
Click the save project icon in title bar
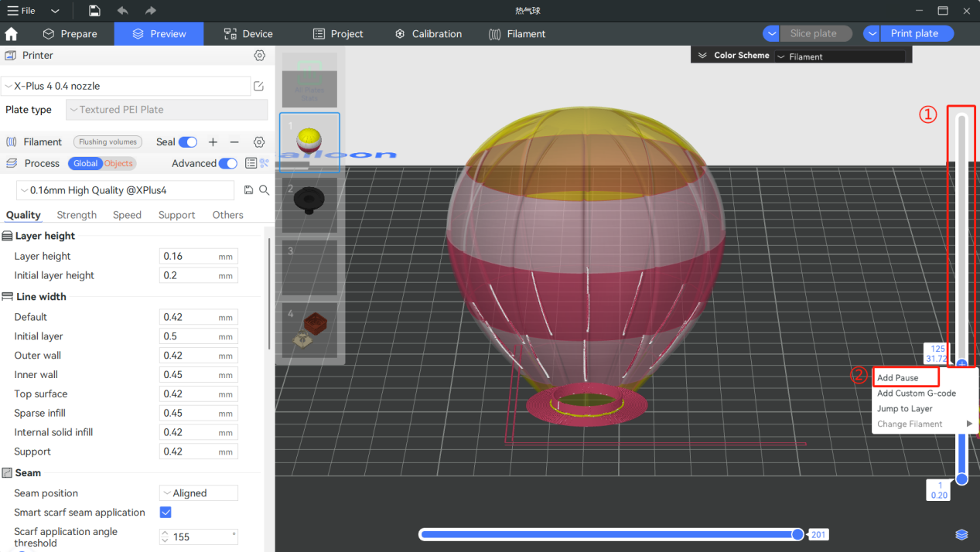tap(94, 11)
